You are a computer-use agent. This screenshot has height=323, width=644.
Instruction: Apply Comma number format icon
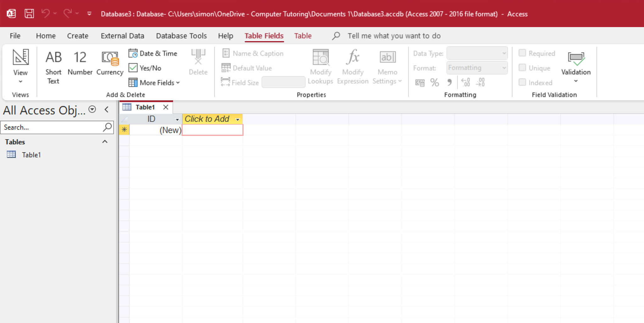click(x=449, y=83)
